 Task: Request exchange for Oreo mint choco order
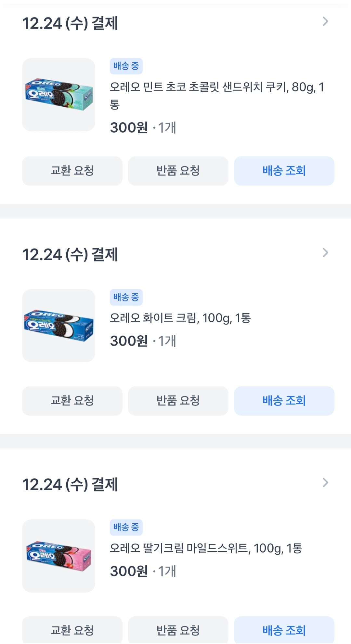click(x=72, y=171)
